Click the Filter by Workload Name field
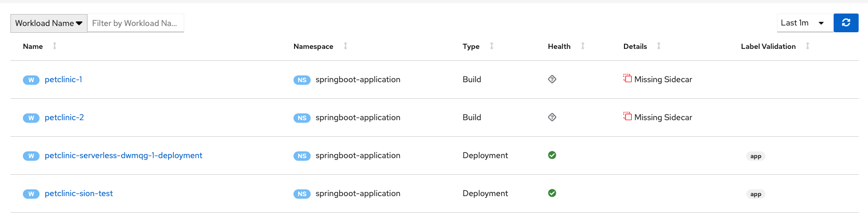The height and width of the screenshot is (219, 868). pyautogui.click(x=135, y=23)
